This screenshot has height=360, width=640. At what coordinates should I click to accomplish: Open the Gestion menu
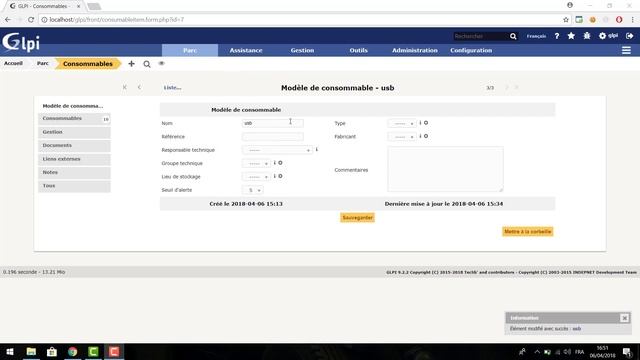(x=302, y=50)
